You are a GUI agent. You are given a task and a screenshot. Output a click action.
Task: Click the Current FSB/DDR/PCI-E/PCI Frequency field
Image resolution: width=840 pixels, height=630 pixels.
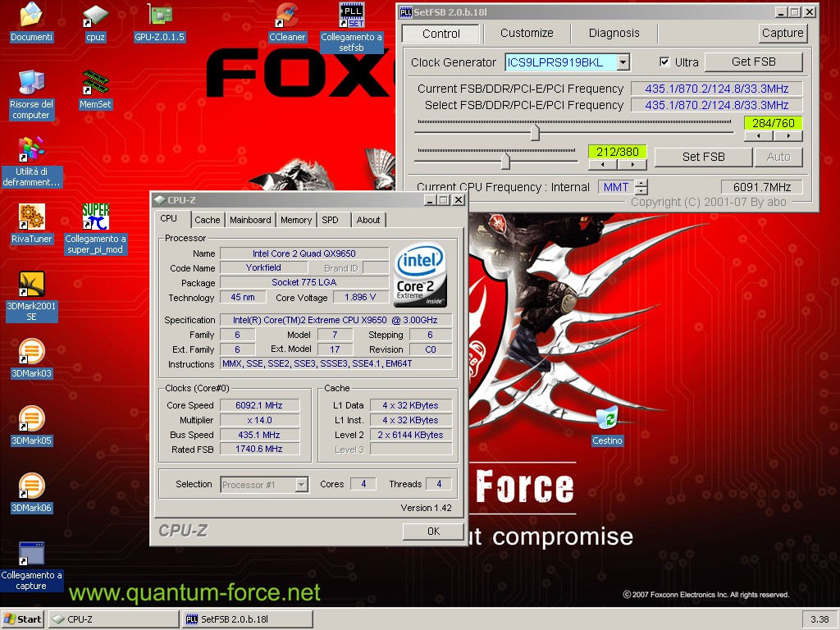pyautogui.click(x=717, y=89)
